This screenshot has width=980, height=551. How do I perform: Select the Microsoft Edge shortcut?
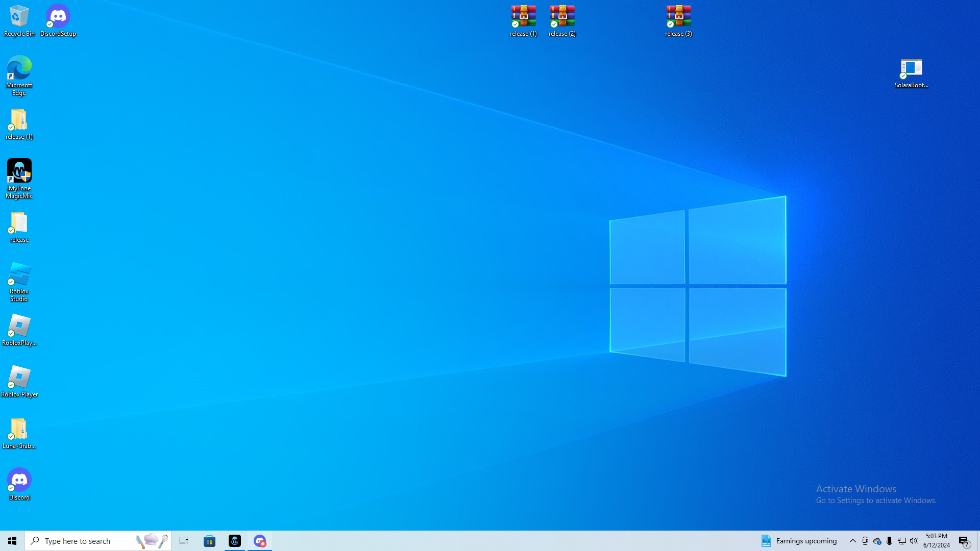(19, 75)
